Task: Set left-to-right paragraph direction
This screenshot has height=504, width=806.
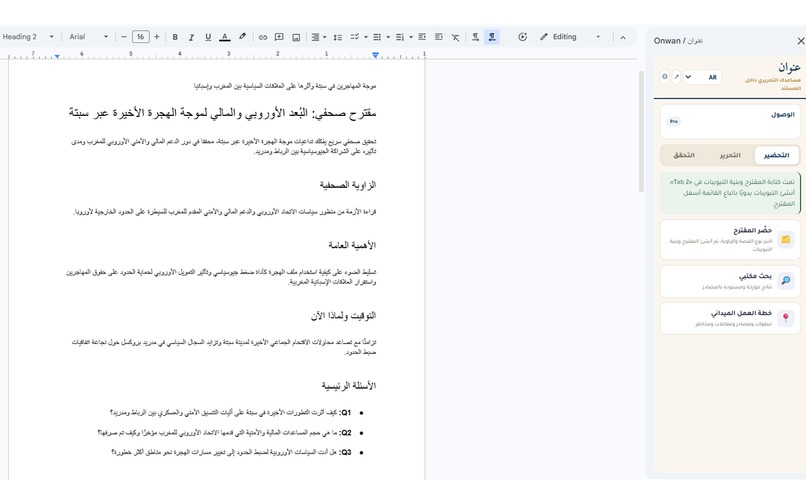Action: click(x=475, y=37)
